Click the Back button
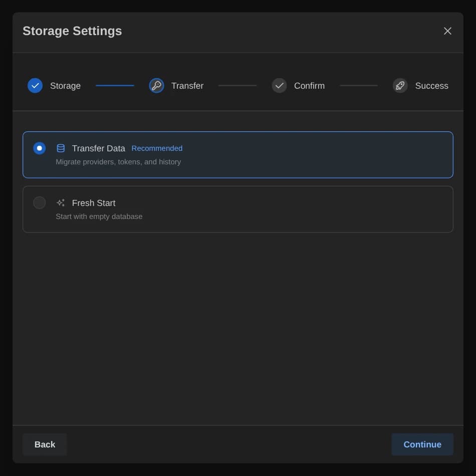This screenshot has width=476, height=476. pyautogui.click(x=45, y=444)
